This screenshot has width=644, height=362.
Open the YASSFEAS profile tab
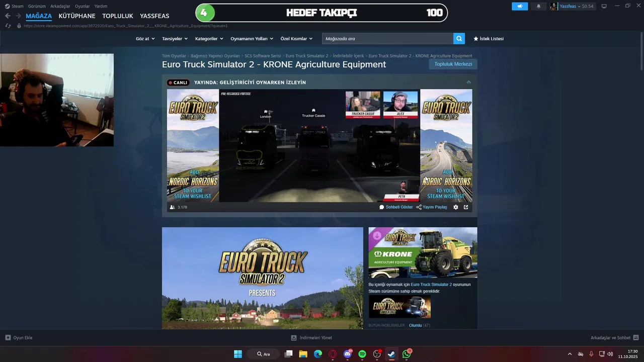point(154,16)
